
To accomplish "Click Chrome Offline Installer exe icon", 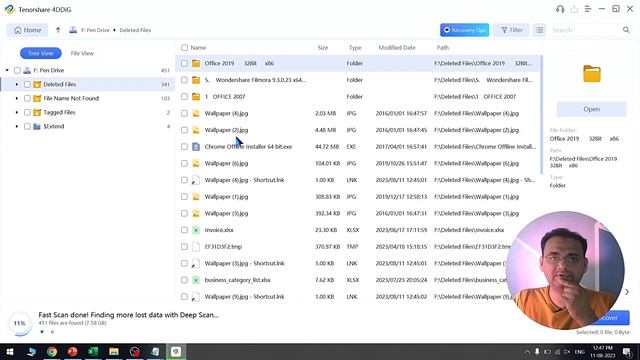I will coord(196,147).
